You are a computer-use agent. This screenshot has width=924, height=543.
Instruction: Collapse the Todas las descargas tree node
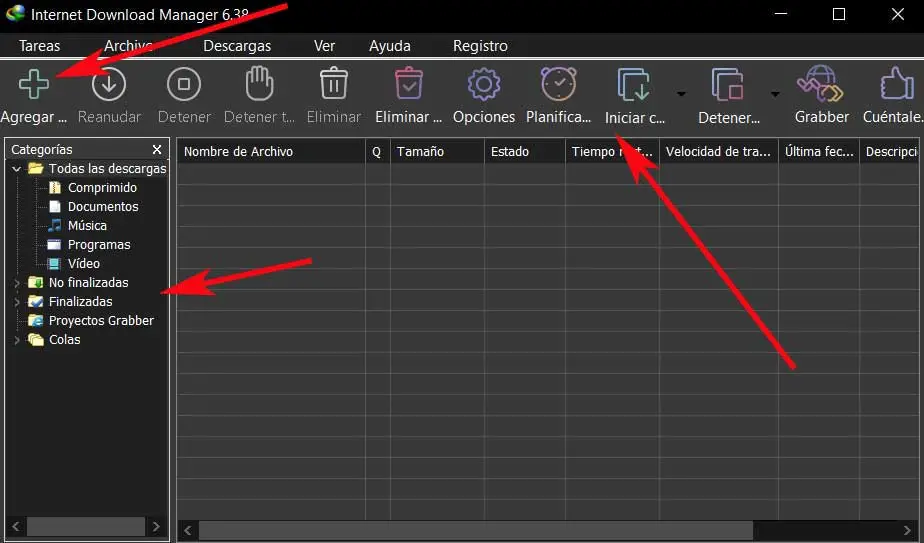point(16,169)
